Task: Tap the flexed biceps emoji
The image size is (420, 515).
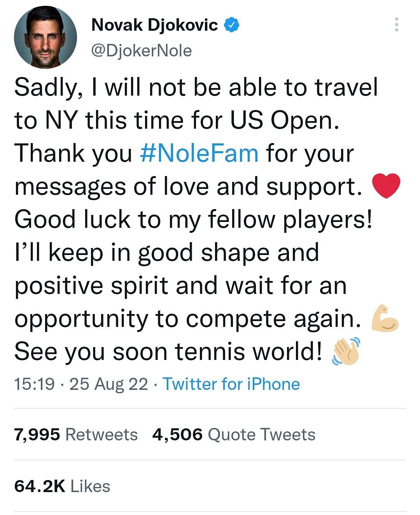Action: [x=385, y=318]
